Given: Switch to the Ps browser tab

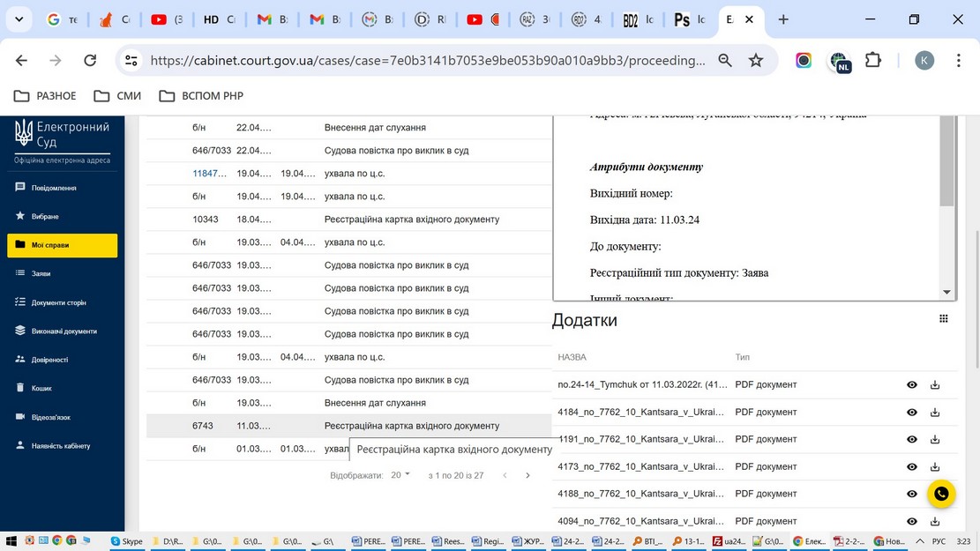Looking at the screenshot, I should pyautogui.click(x=690, y=19).
